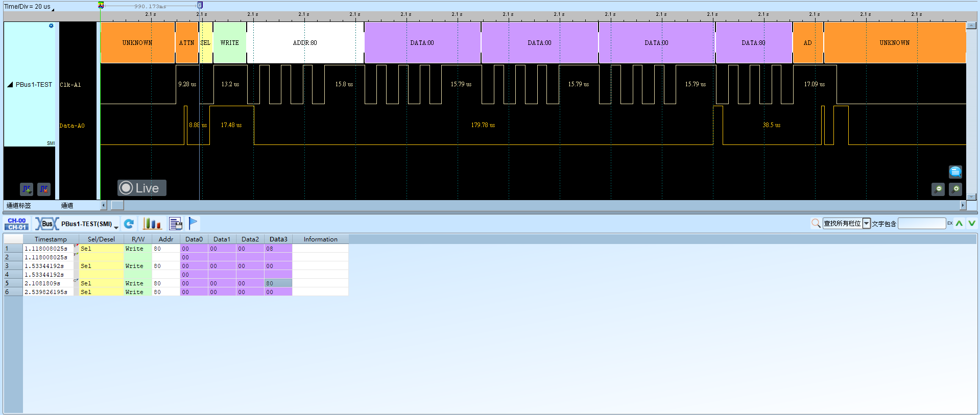Zoom out the waveform view
The width and height of the screenshot is (980, 415).
[938, 189]
